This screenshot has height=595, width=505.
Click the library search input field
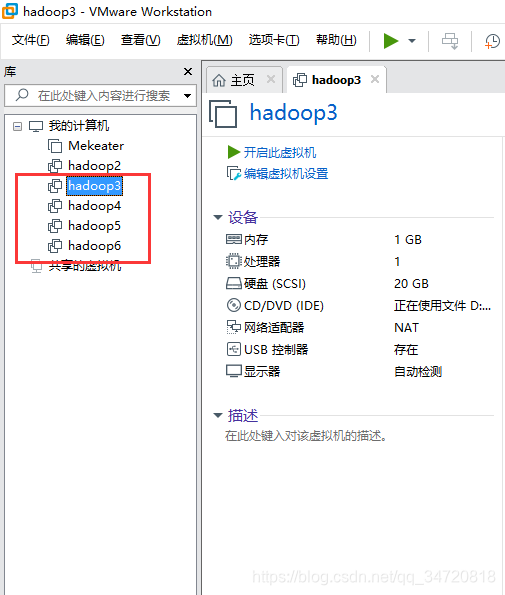[x=101, y=95]
